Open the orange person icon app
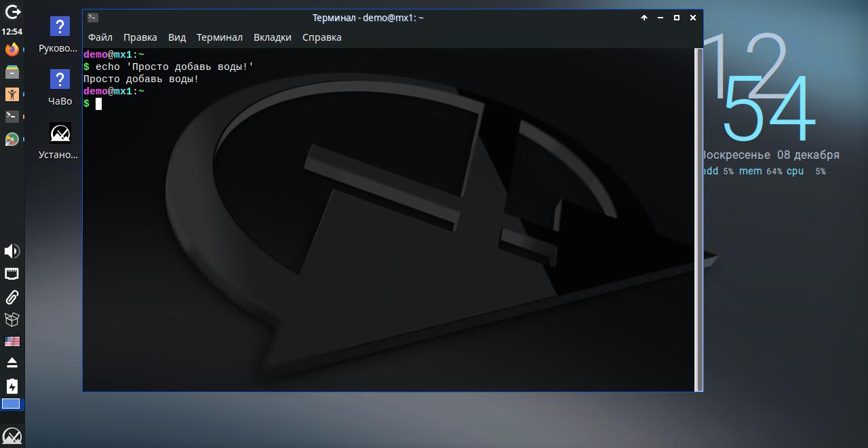 coord(12,94)
